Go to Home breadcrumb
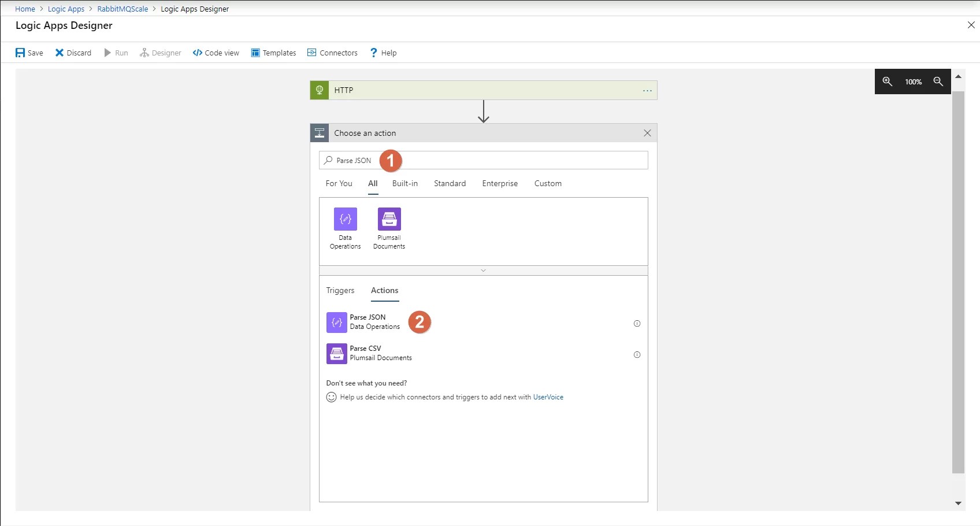 [25, 9]
